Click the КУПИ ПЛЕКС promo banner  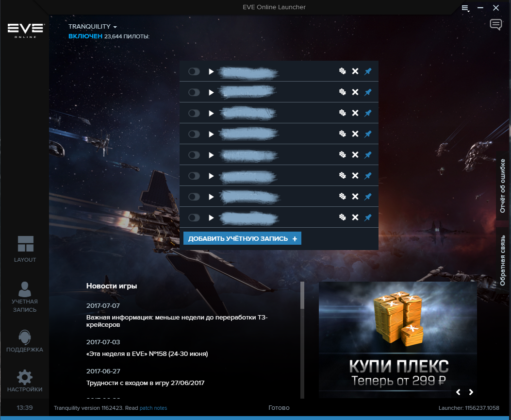click(x=397, y=339)
